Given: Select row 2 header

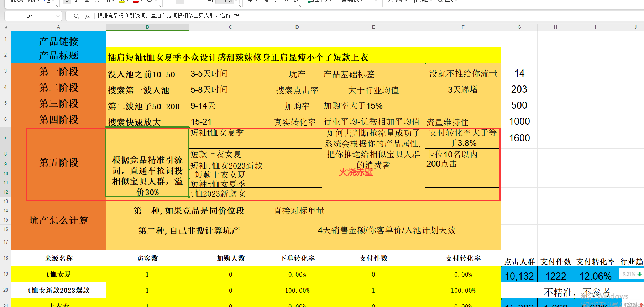Looking at the screenshot, I should tap(6, 55).
